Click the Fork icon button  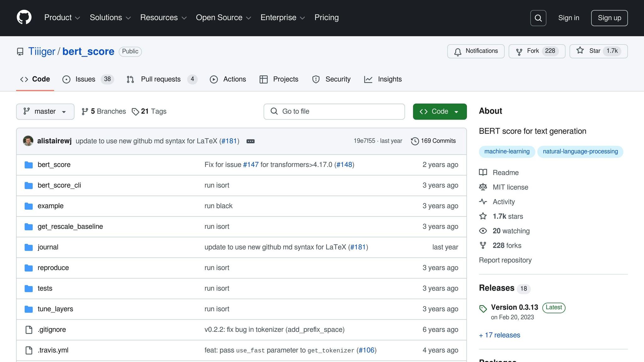point(519,52)
